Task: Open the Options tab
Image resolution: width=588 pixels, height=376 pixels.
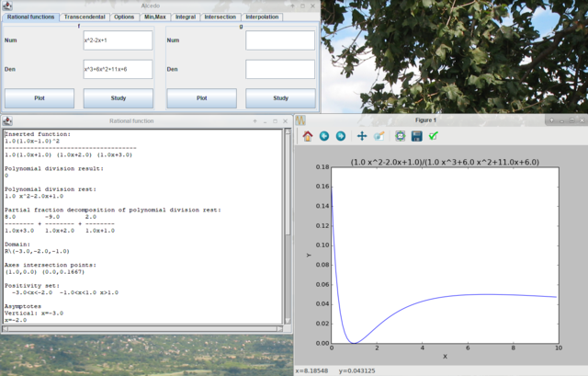Action: point(124,17)
